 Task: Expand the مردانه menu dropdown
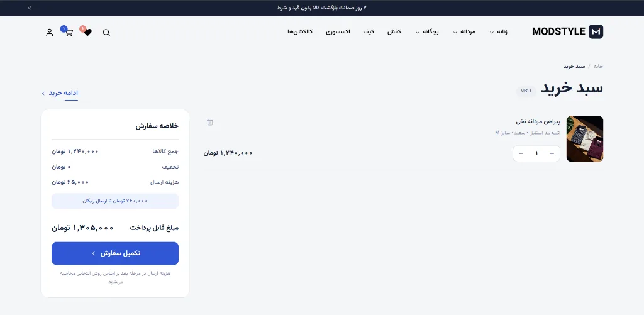click(x=464, y=31)
